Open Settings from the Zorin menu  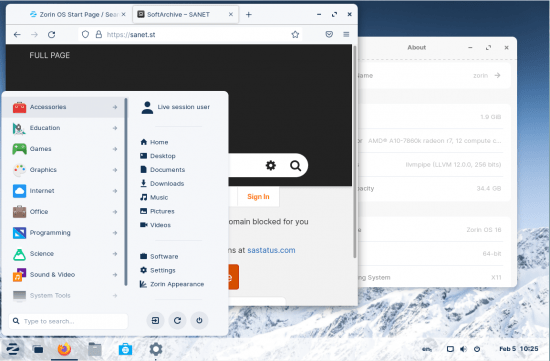pyautogui.click(x=157, y=270)
